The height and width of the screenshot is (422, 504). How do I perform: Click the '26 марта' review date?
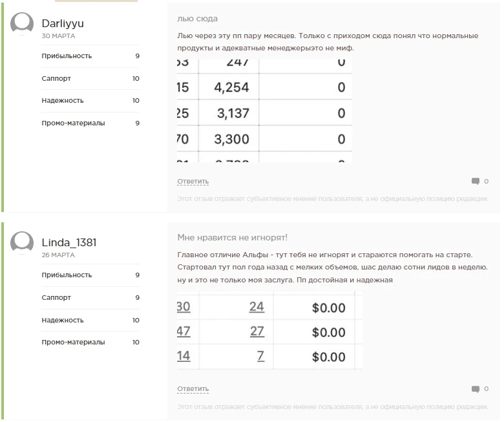click(x=58, y=255)
